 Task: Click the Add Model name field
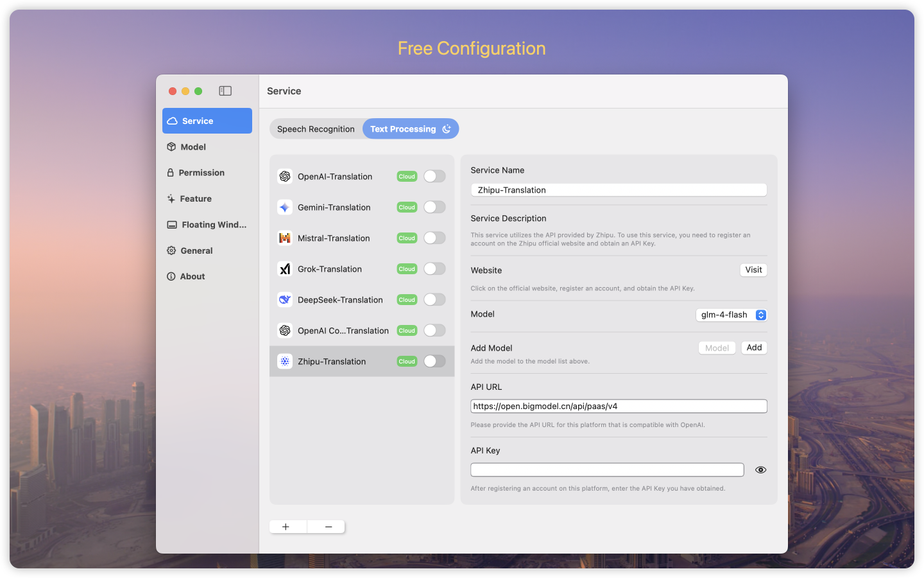pos(717,348)
